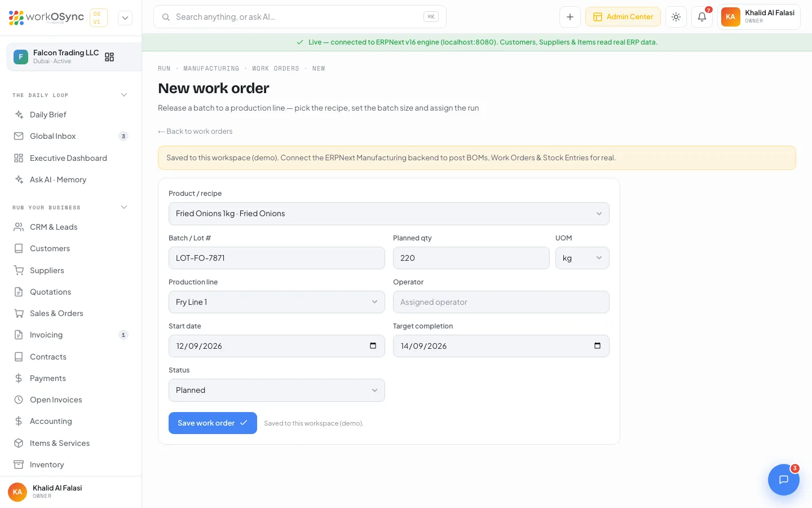Go to Quotations in sidebar
This screenshot has width=812, height=508.
pyautogui.click(x=71, y=292)
